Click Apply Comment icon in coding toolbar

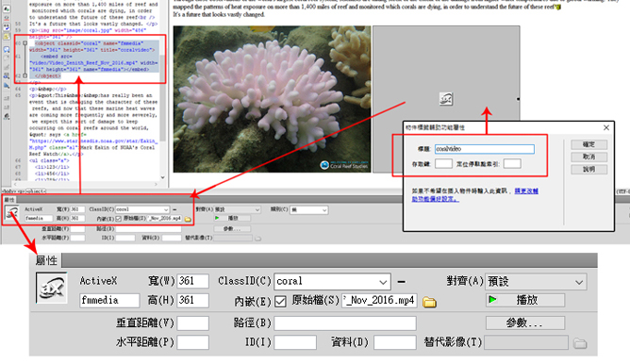pyautogui.click(x=7, y=49)
